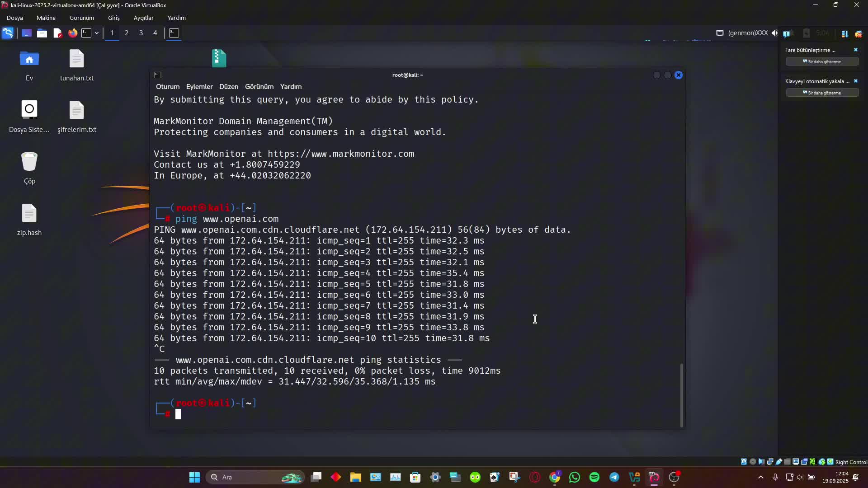The image size is (868, 488).
Task: Launch terminal emulator from panel
Action: tap(86, 33)
